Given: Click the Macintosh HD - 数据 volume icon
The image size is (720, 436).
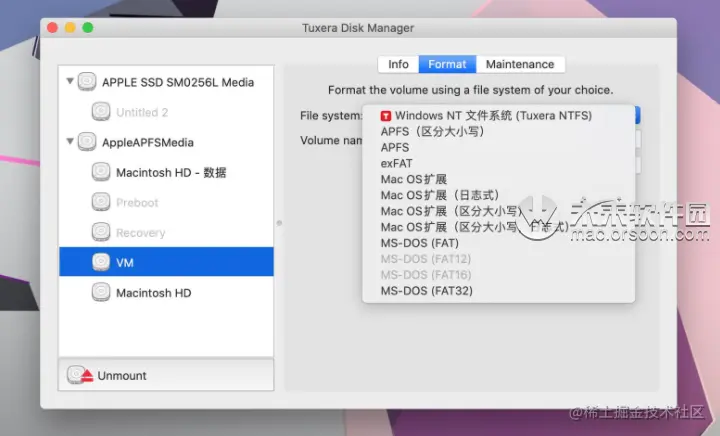Looking at the screenshot, I should (x=101, y=172).
